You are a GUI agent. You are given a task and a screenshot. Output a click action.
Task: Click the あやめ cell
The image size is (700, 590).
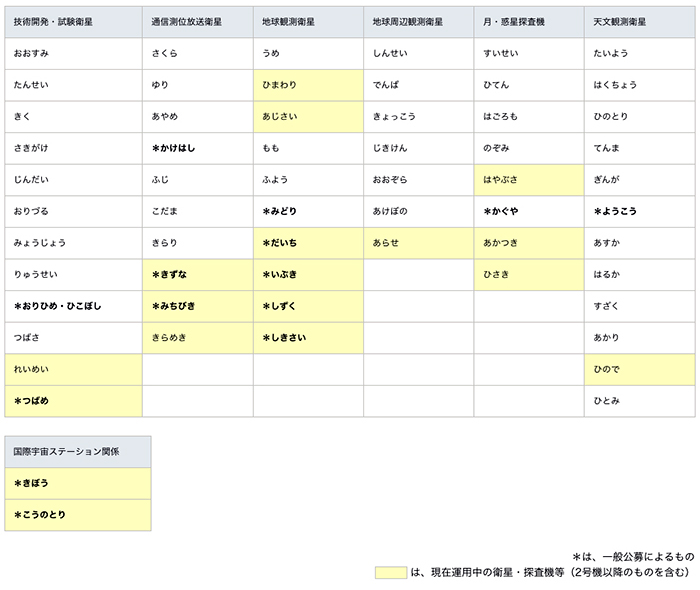[198, 117]
